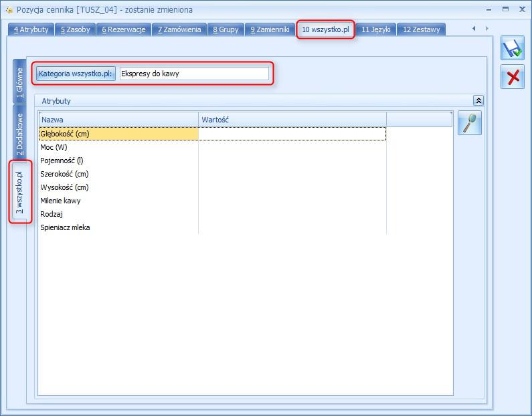Select the Milenie kawy attribute row
This screenshot has width=532, height=416.
[x=212, y=201]
